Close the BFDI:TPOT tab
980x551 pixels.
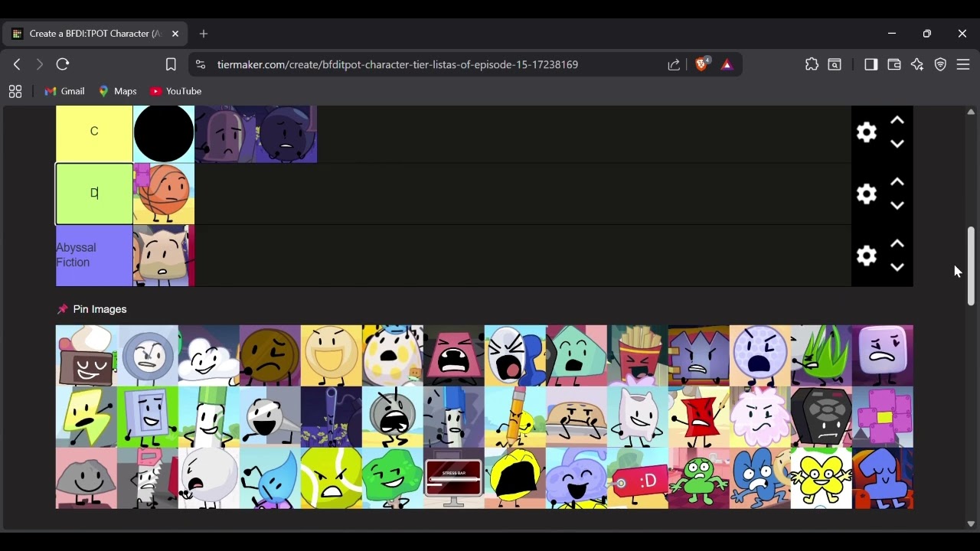pyautogui.click(x=175, y=34)
